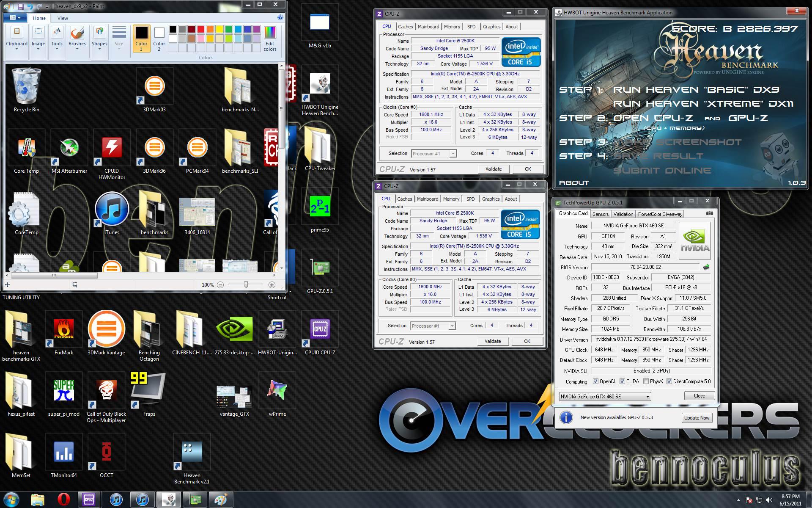This screenshot has width=812, height=508.
Task: Click Paint zoom slider handle
Action: [x=246, y=285]
